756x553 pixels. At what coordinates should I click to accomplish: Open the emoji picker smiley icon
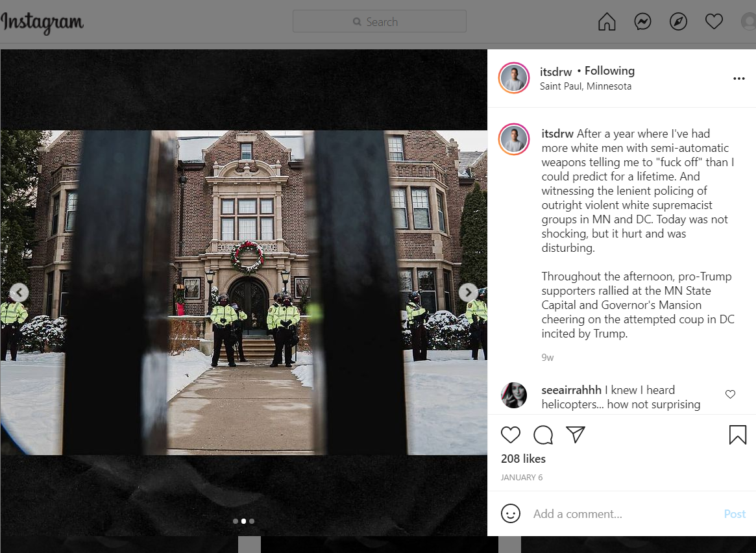click(511, 513)
